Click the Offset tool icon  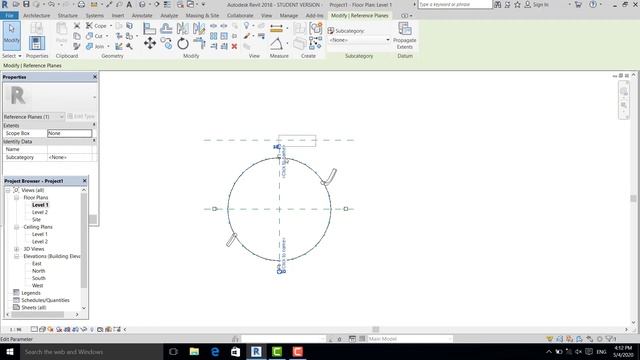pos(166,29)
